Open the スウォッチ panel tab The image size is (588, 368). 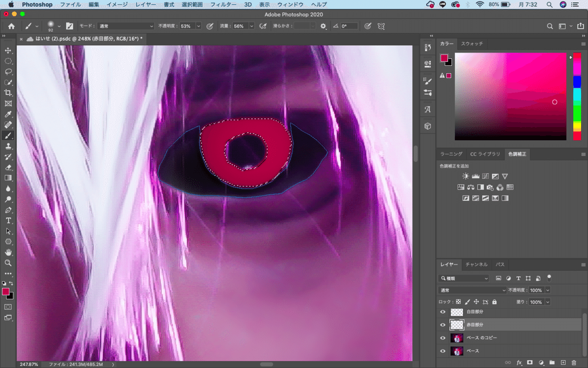pyautogui.click(x=471, y=44)
